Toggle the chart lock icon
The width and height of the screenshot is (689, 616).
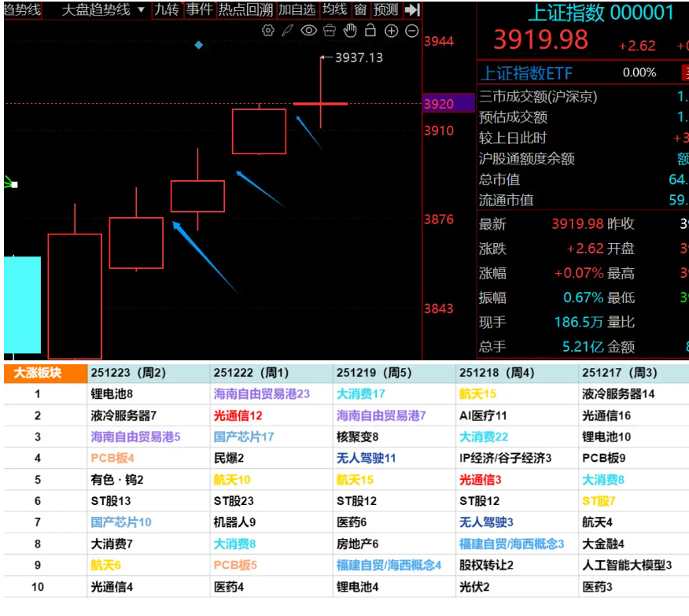pyautogui.click(x=370, y=31)
